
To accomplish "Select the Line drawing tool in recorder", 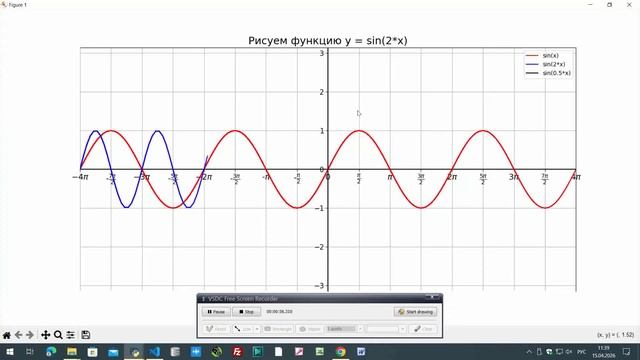I will [243, 329].
